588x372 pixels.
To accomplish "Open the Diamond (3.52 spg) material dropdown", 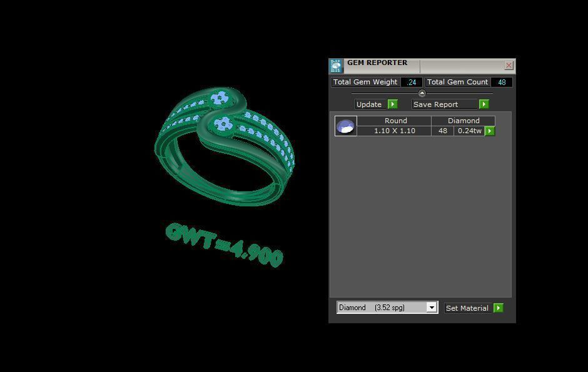I will click(x=432, y=308).
